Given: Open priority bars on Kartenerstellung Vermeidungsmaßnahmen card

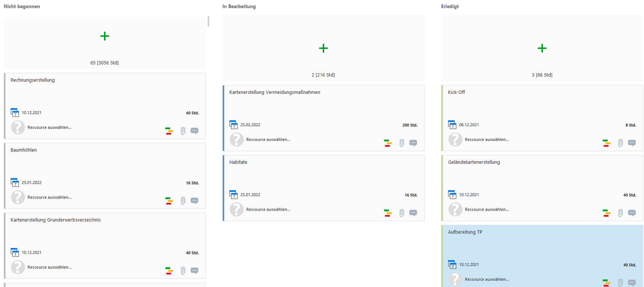Looking at the screenshot, I should click(388, 143).
